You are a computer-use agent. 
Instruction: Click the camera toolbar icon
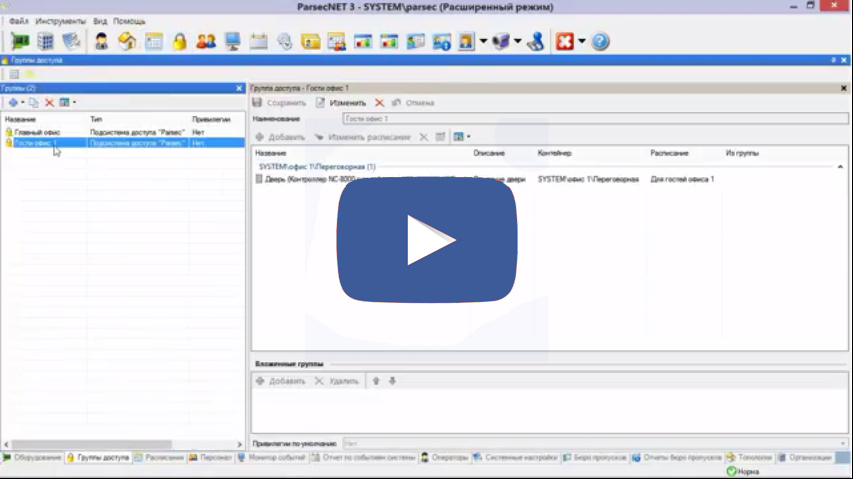click(x=501, y=41)
